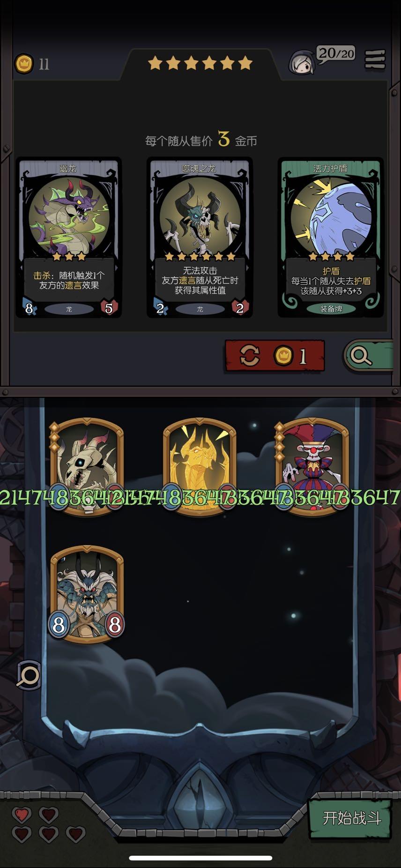
Task: Click the board magnifier inspect icon
Action: point(29,675)
